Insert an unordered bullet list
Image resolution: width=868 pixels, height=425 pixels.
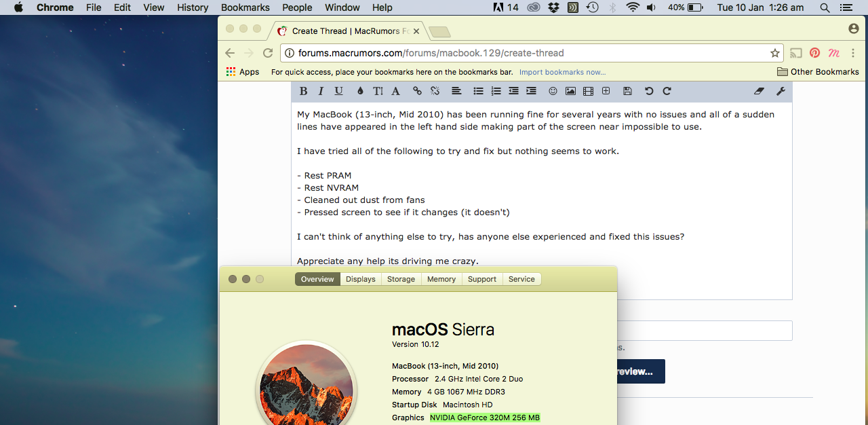478,91
